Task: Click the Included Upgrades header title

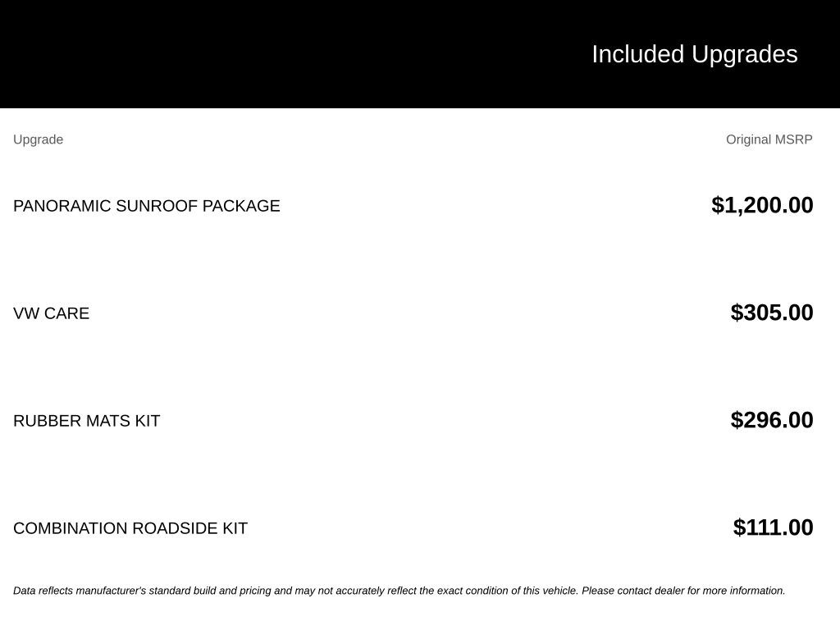Action: pyautogui.click(x=694, y=55)
